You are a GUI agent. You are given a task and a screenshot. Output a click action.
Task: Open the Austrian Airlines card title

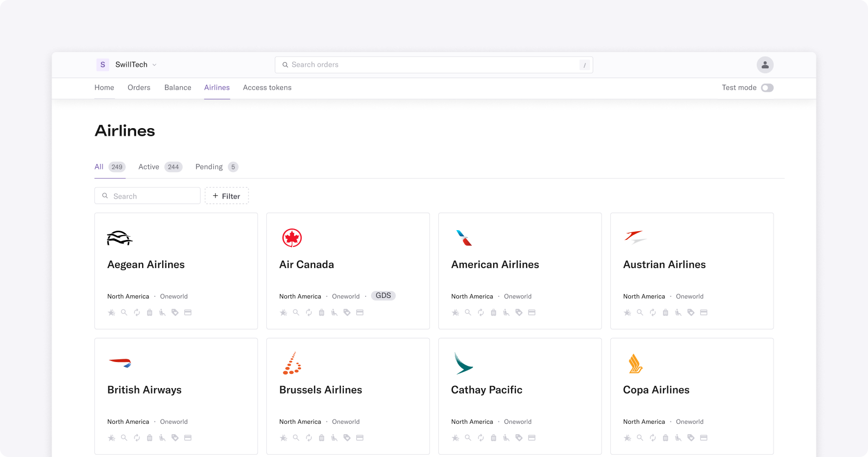pyautogui.click(x=665, y=264)
